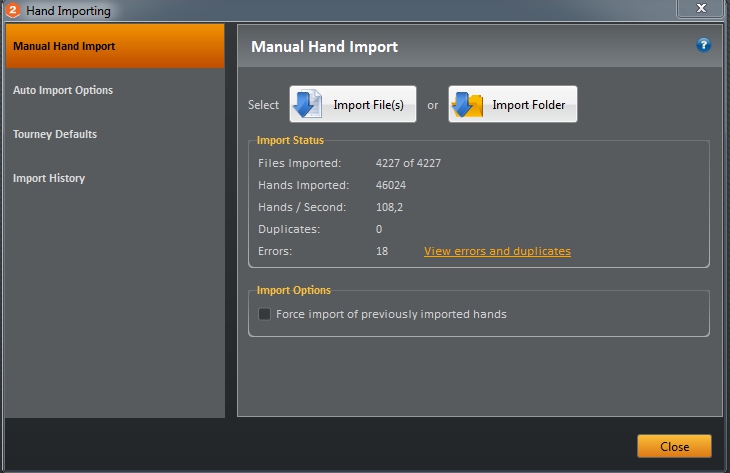The width and height of the screenshot is (730, 473).
Task: Switch to Tourney Defaults
Action: pyautogui.click(x=55, y=134)
